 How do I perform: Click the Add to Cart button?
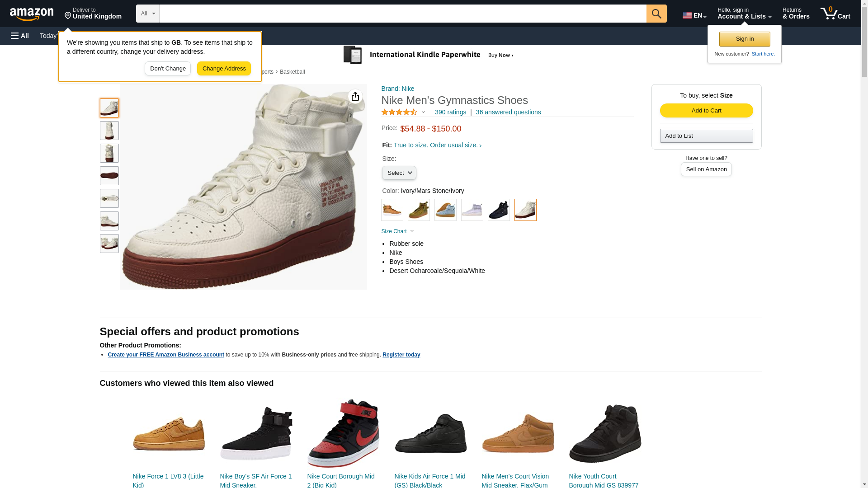tap(706, 111)
